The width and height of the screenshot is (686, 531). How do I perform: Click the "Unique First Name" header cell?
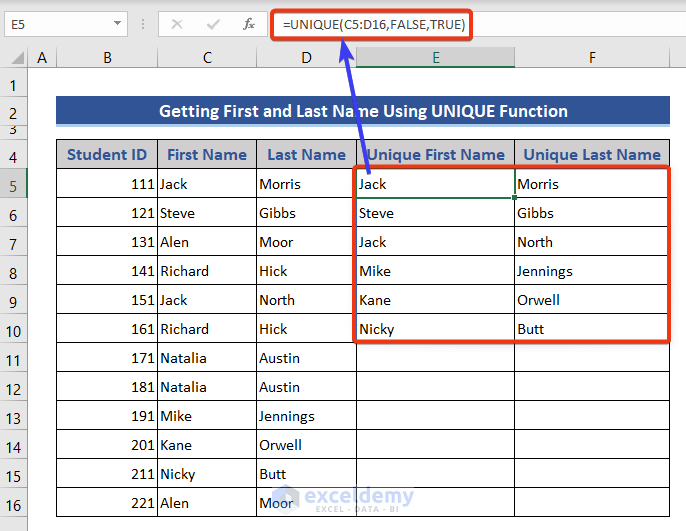point(435,154)
